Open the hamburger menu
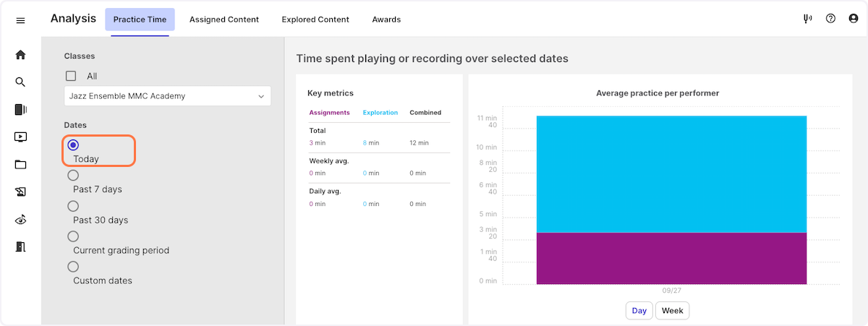 point(20,20)
